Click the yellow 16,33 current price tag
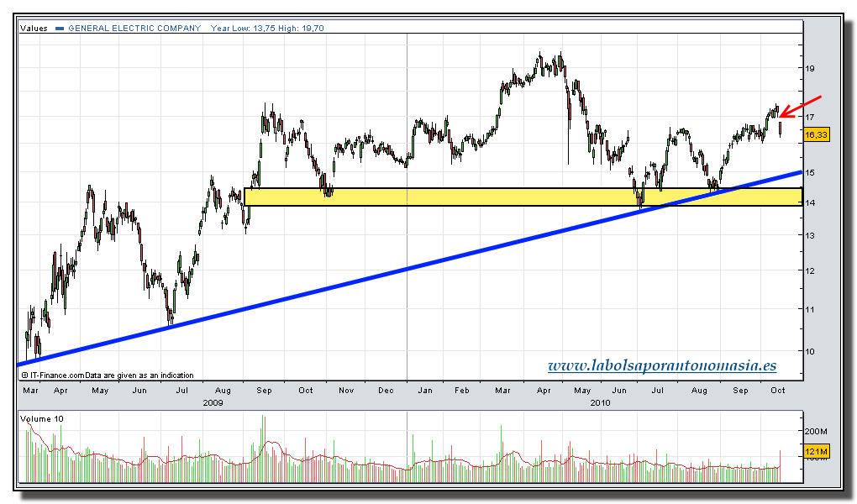The height and width of the screenshot is (504, 857). (x=816, y=134)
